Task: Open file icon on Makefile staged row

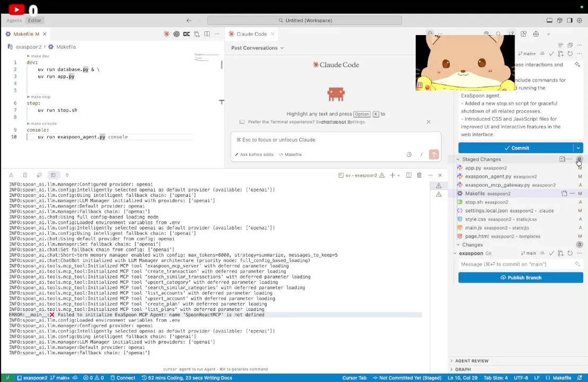Action: pos(564,194)
